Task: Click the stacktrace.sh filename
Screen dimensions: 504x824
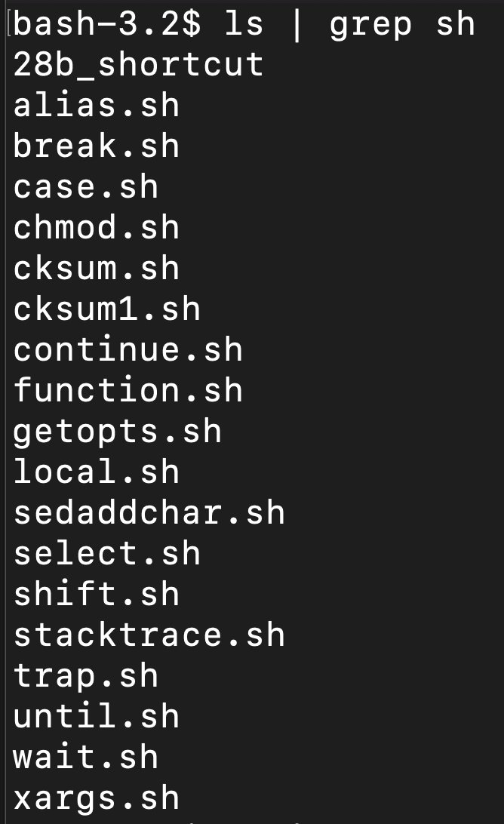Action: click(149, 635)
